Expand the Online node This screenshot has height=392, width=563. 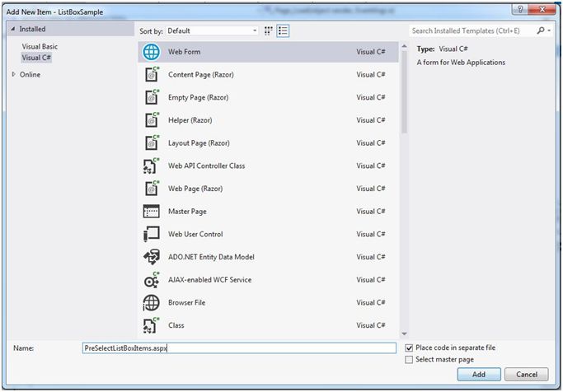click(x=14, y=74)
